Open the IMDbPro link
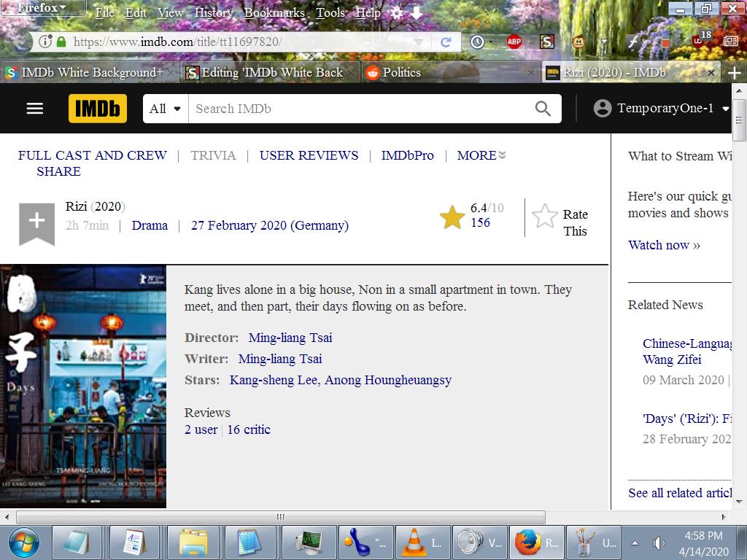The height and width of the screenshot is (560, 747). (407, 155)
